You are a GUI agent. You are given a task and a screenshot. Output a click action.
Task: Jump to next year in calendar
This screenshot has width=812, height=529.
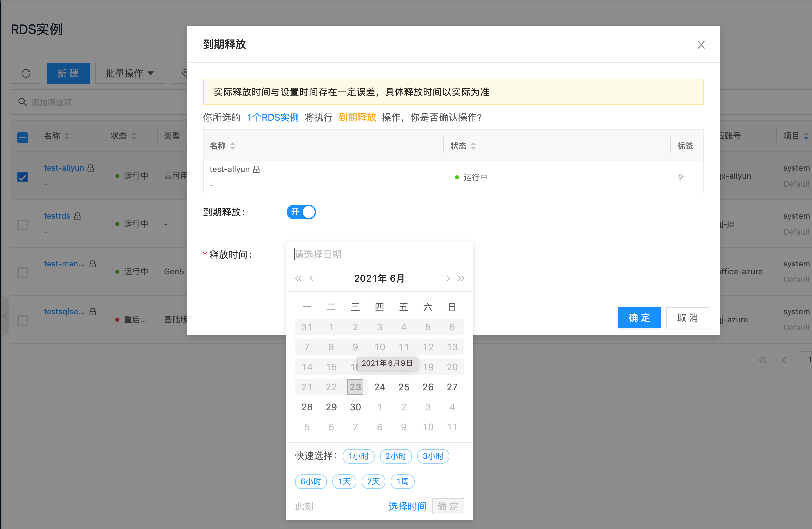click(461, 278)
